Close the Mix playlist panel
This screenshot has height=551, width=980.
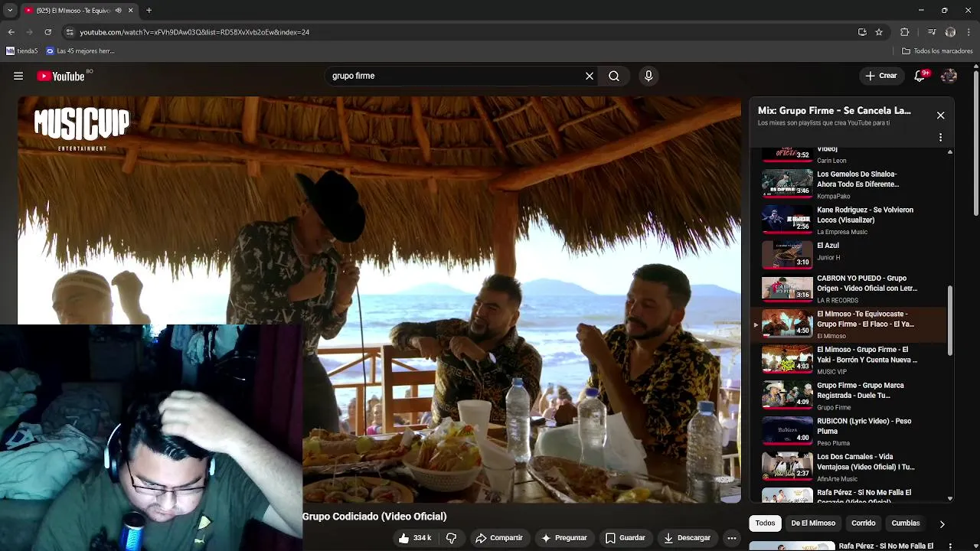(x=941, y=116)
